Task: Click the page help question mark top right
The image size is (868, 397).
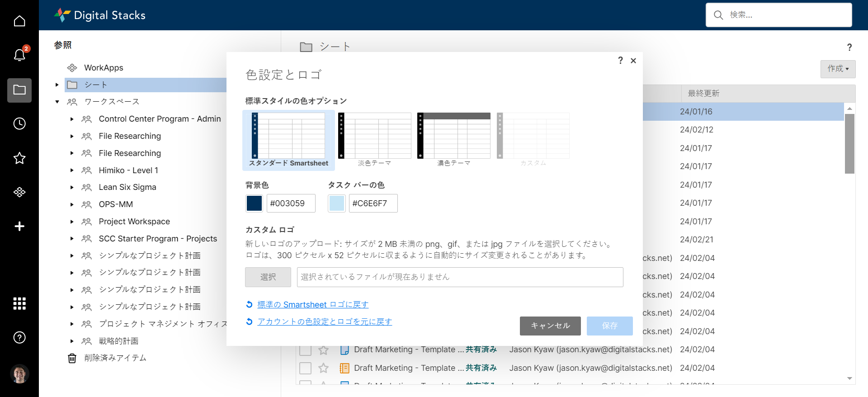Action: (849, 47)
